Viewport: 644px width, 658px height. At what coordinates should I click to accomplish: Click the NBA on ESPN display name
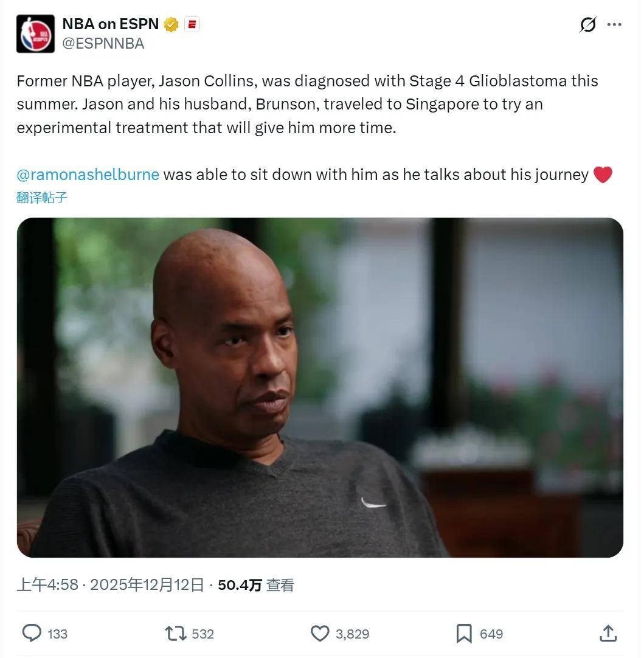coord(111,24)
